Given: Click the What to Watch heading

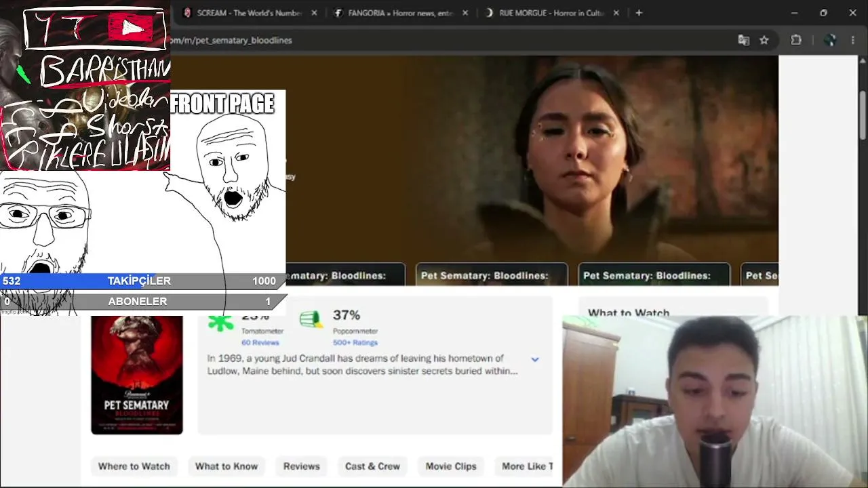Looking at the screenshot, I should pyautogui.click(x=629, y=312).
